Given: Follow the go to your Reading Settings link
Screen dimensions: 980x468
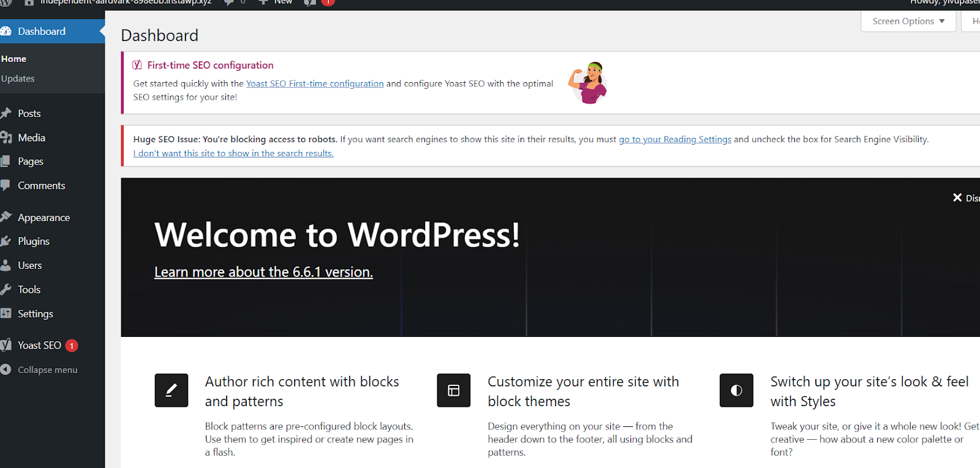Looking at the screenshot, I should [675, 140].
